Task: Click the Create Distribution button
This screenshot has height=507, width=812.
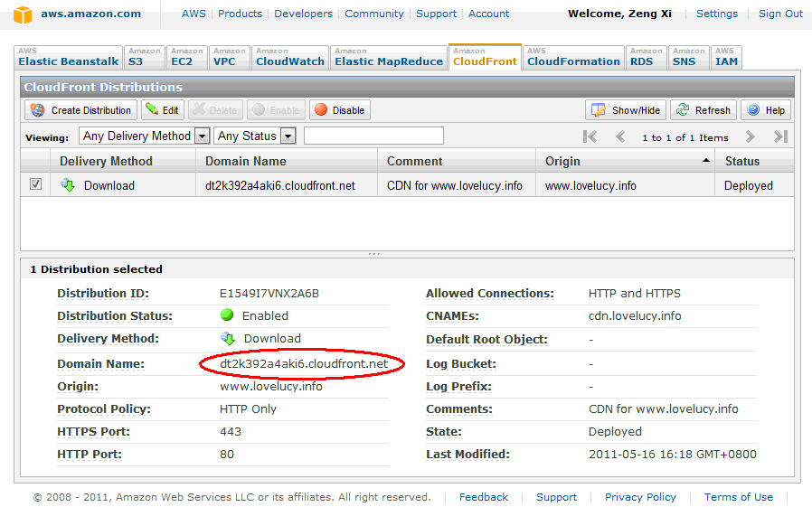Action: (x=80, y=110)
